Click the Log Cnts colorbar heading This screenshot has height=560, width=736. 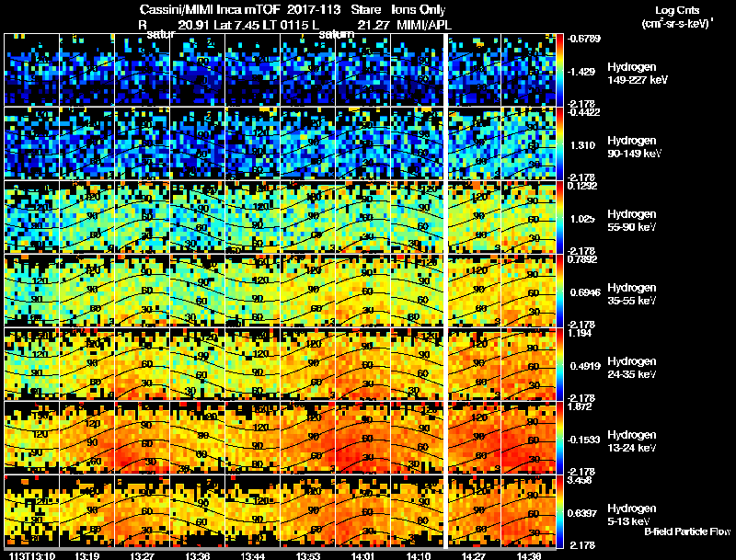point(677,10)
